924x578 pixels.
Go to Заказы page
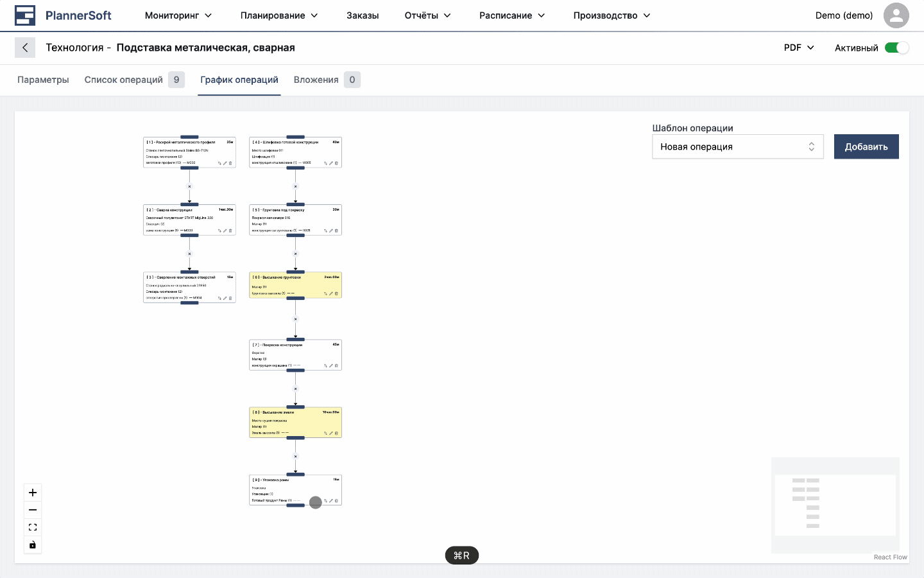363,15
